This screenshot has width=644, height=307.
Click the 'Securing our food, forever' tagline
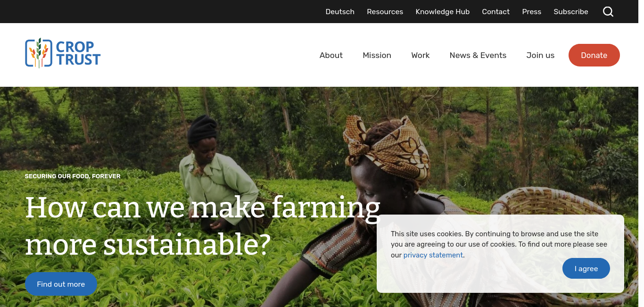tap(73, 176)
